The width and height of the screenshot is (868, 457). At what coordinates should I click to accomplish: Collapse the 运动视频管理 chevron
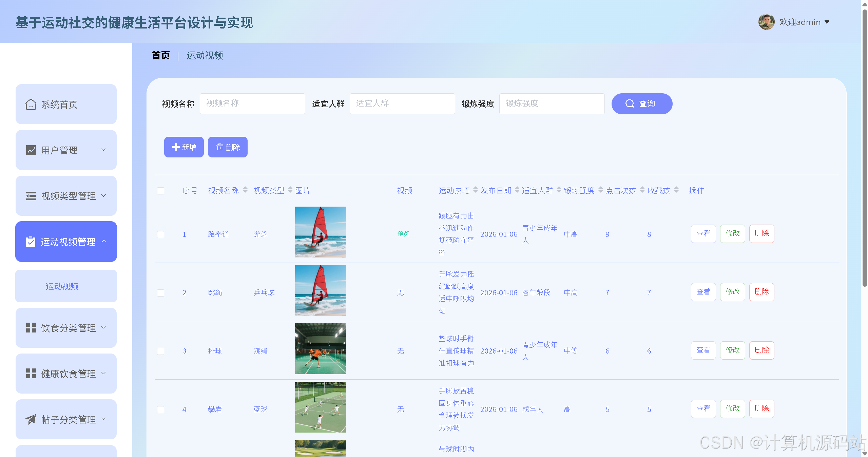coord(104,241)
